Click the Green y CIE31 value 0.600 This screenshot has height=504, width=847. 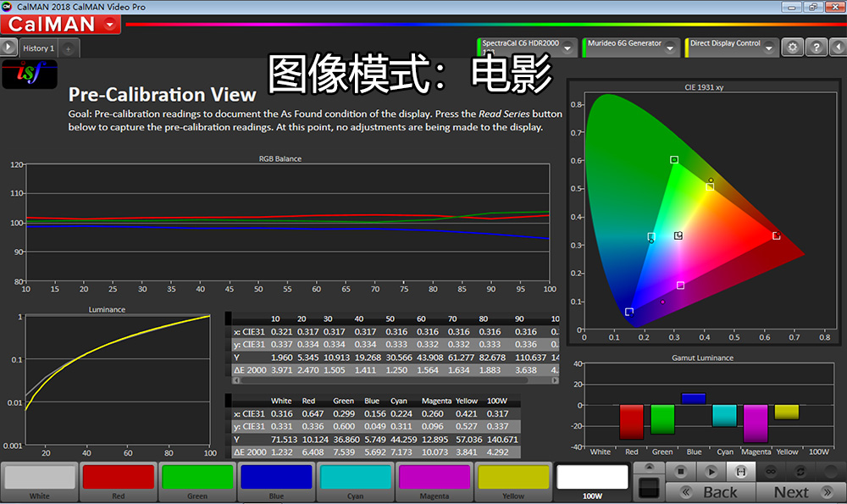pos(344,427)
